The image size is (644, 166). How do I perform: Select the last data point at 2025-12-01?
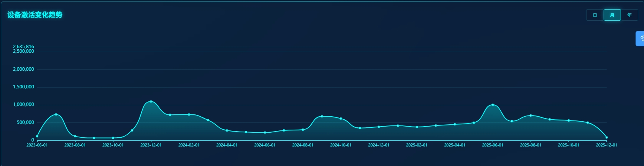(606, 137)
